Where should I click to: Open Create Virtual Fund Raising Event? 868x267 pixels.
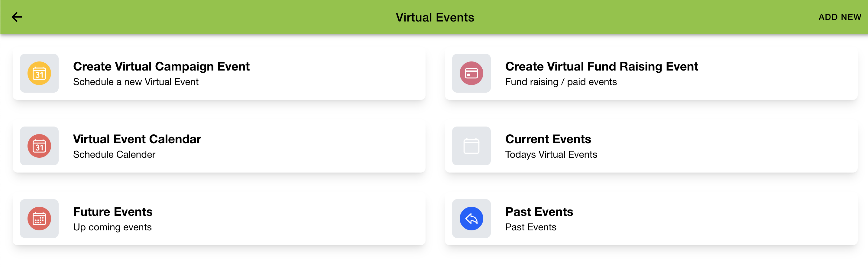click(x=602, y=67)
